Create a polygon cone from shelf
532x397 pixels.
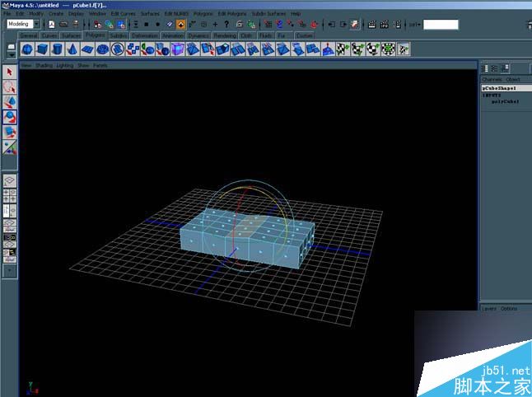(x=72, y=49)
